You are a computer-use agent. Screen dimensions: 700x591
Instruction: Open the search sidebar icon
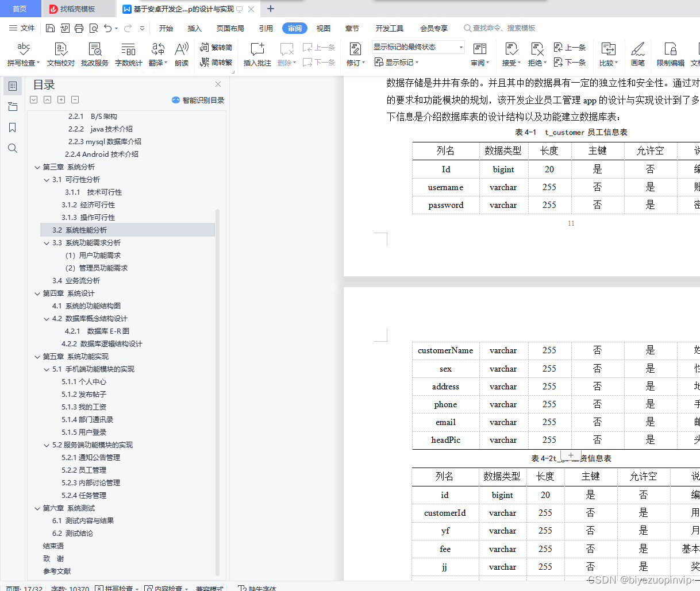click(x=13, y=148)
